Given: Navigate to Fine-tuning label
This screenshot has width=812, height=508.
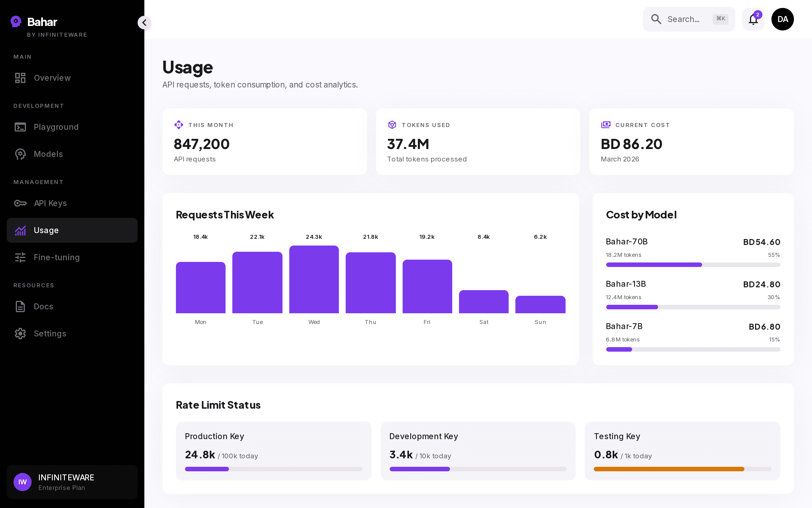Looking at the screenshot, I should (57, 257).
